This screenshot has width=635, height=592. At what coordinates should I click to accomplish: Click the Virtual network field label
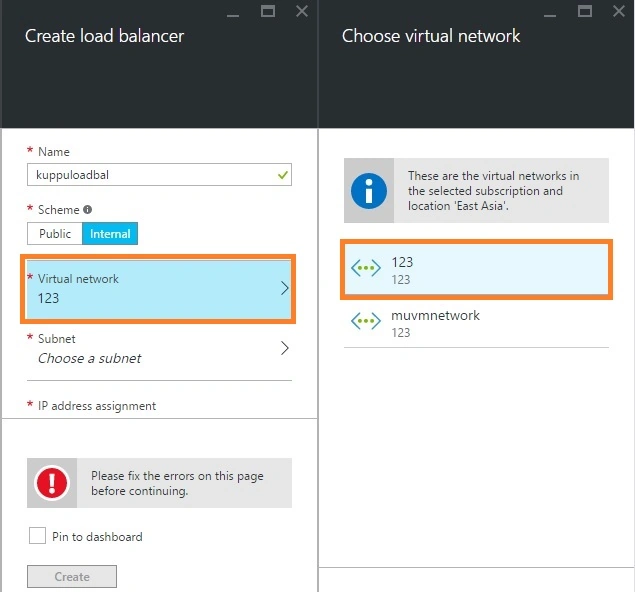(78, 279)
